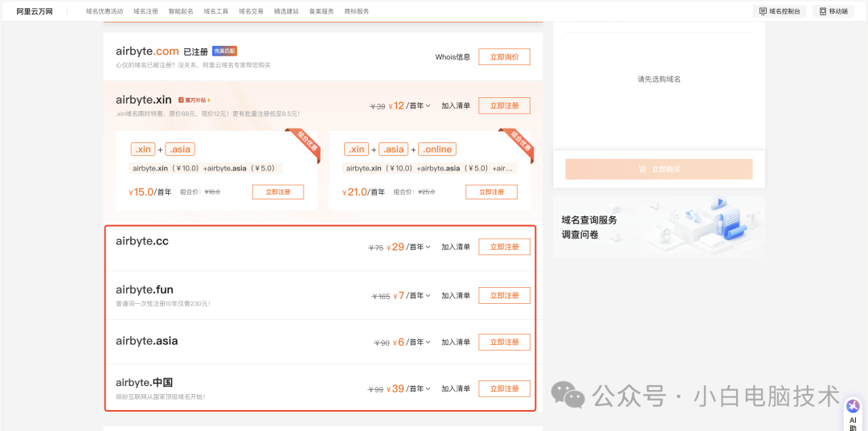Open the 域名工具 menu item
The image size is (868, 431).
click(x=216, y=11)
